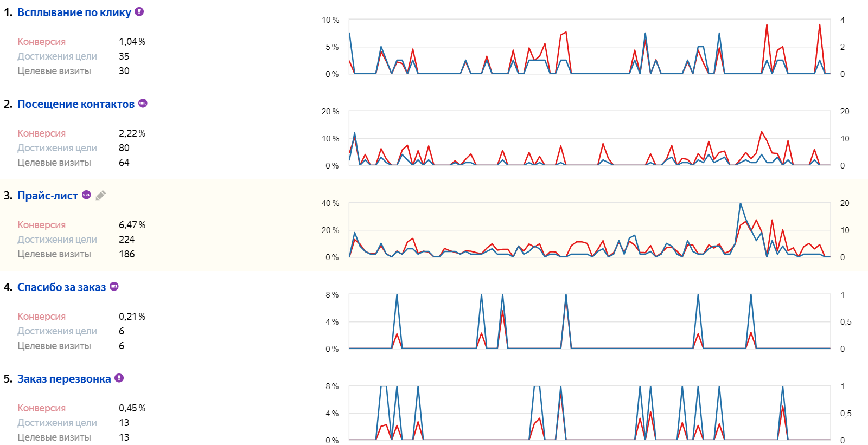Viewport: 868px width, 445px height.
Task: Select the conversion value 6,47 %
Action: pos(132,225)
